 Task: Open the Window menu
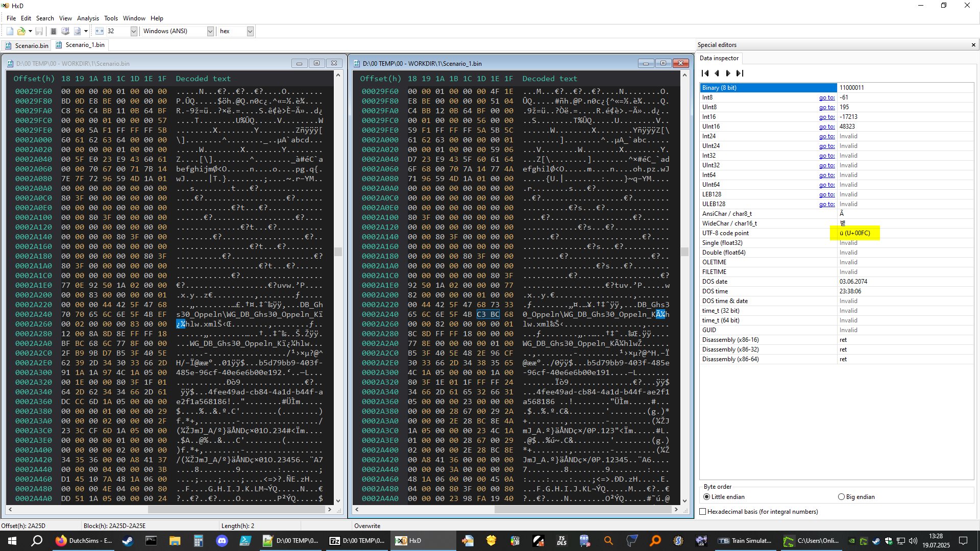click(134, 18)
